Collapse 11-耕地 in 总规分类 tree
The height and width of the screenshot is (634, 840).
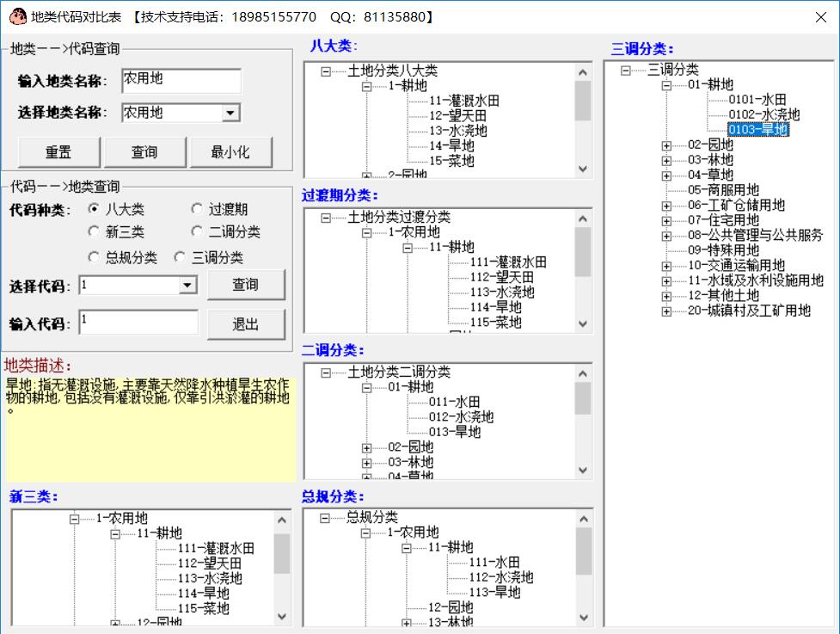406,548
